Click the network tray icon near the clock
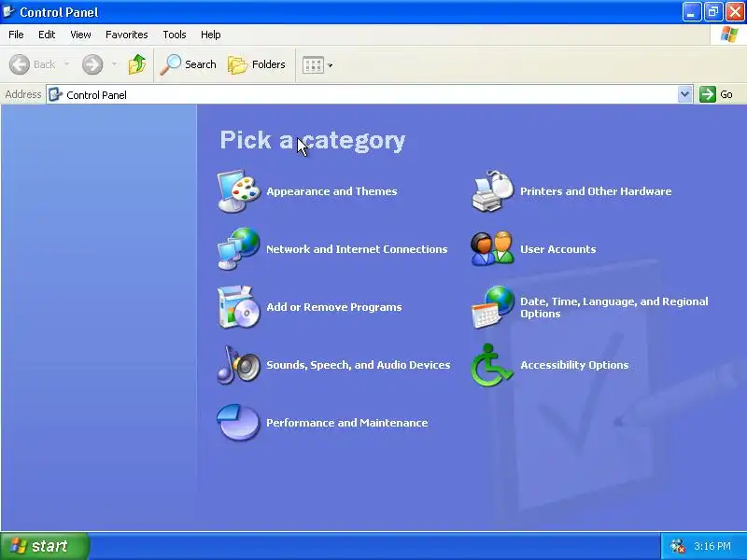 tap(678, 546)
